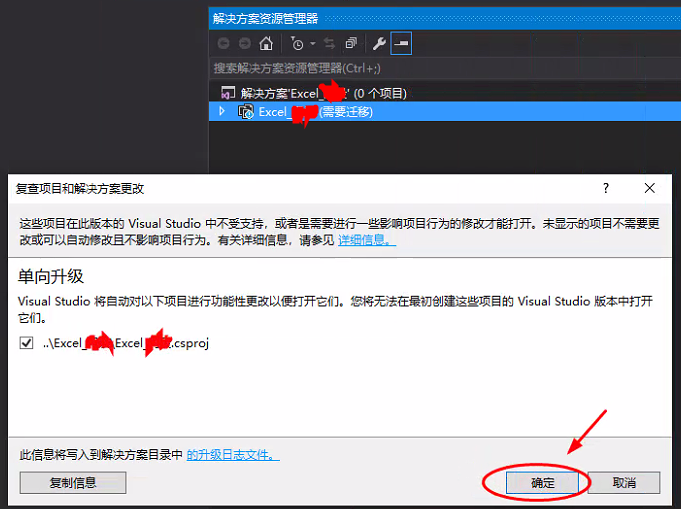Toggle the Preview Selected Items button

(401, 43)
